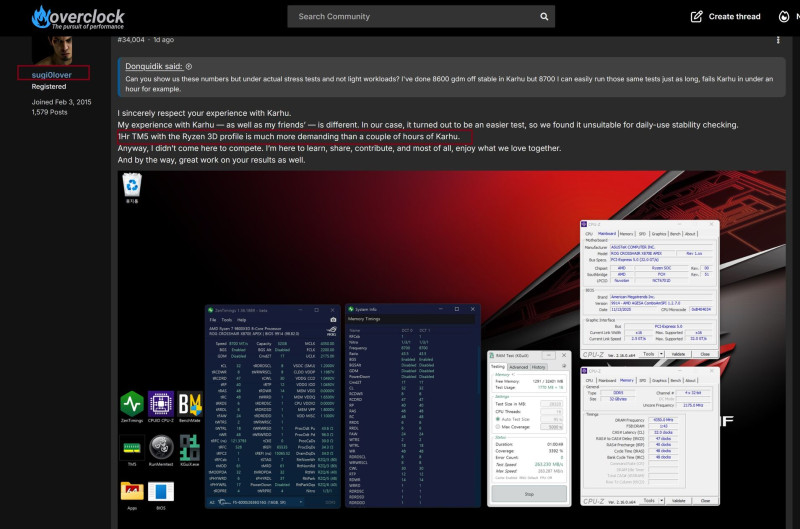Click the Registered label under the username
Viewport: 800px width, 529px height.
tap(49, 87)
